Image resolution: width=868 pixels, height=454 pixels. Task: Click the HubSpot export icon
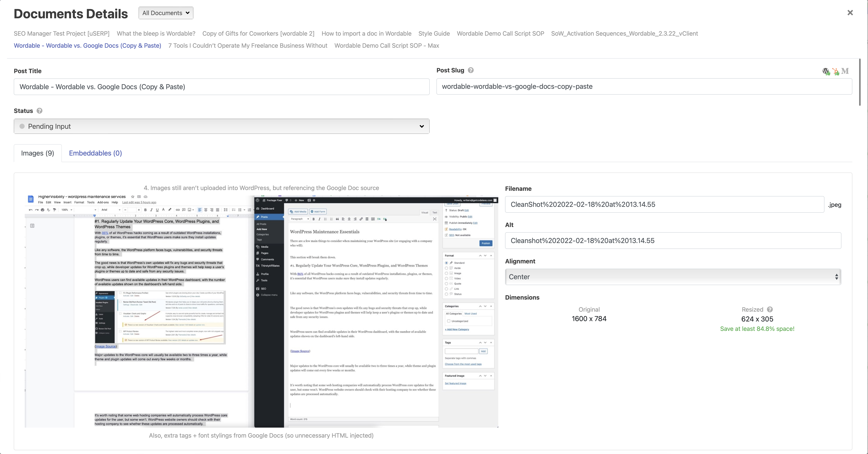[835, 71]
